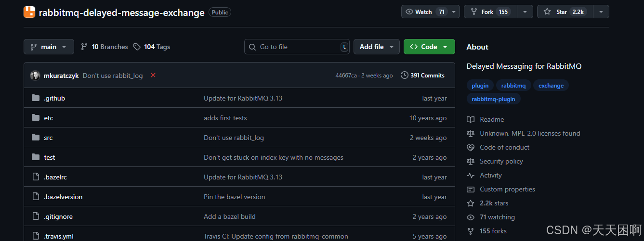Open 'Unknown, MPL-2.0 licenses found' link
Screen dimensions: 644x241
524,133
